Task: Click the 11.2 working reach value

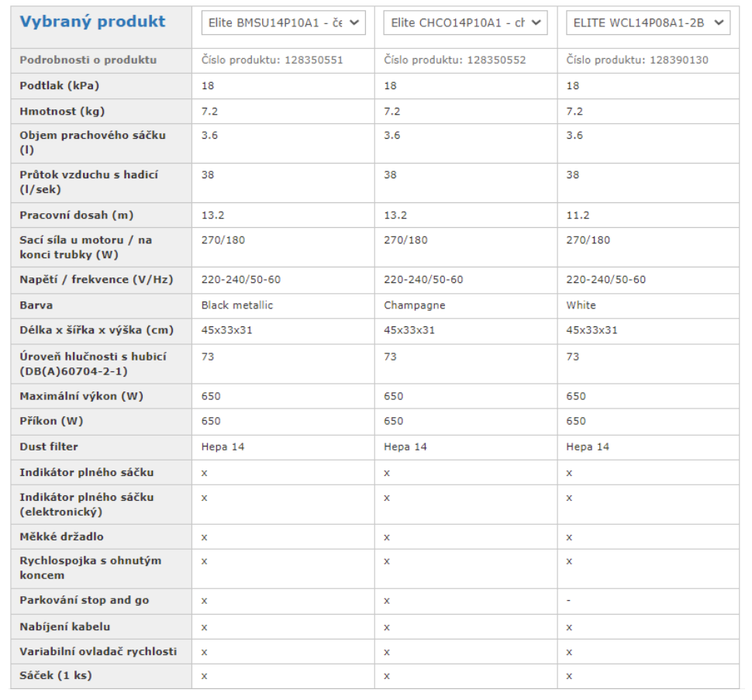Action: pos(578,216)
